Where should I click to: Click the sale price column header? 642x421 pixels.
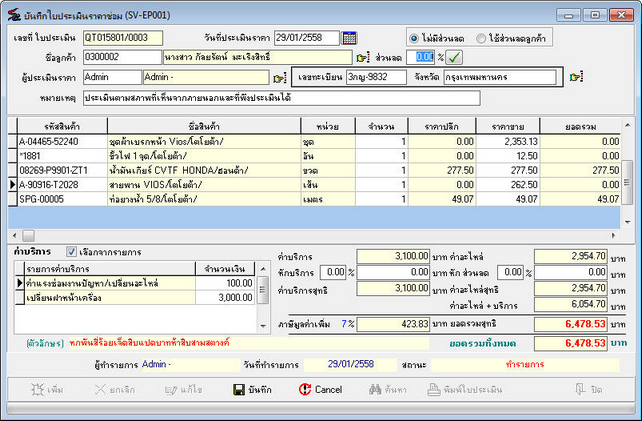[x=508, y=127]
